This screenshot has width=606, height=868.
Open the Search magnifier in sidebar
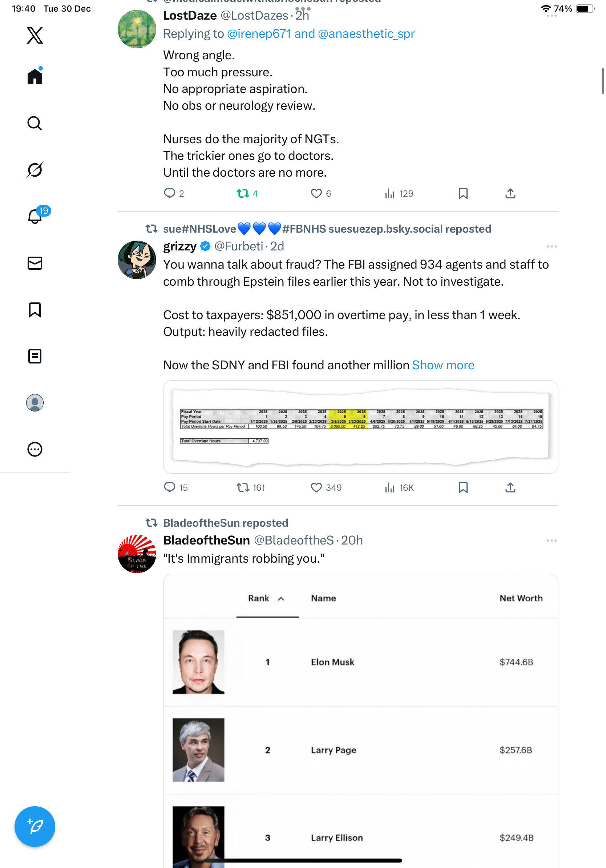(x=35, y=123)
